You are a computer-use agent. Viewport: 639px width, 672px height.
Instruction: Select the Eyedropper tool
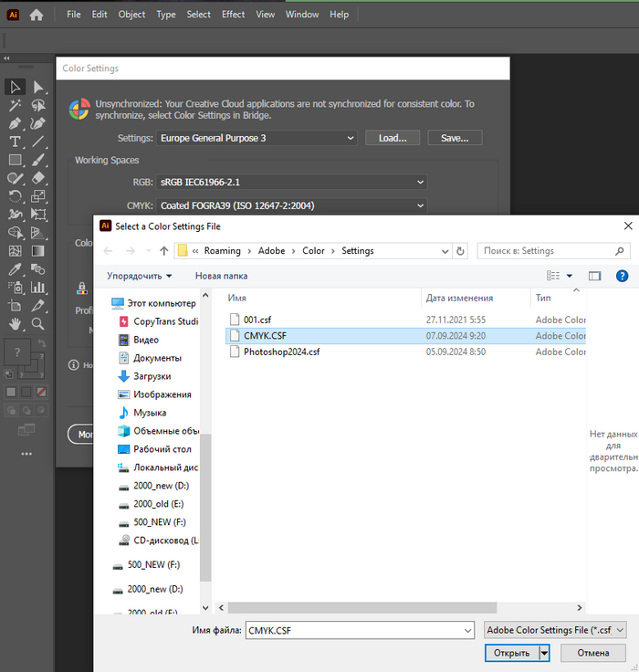click(x=15, y=269)
